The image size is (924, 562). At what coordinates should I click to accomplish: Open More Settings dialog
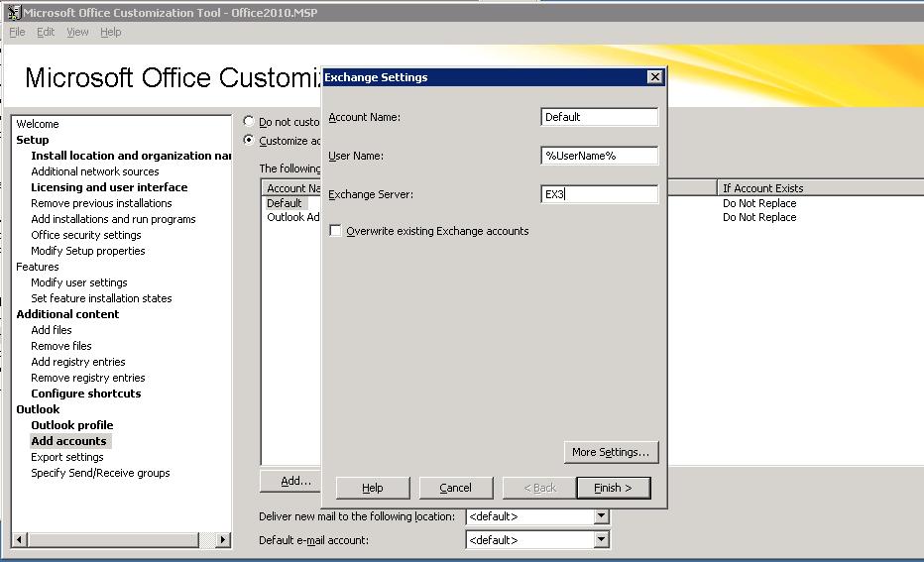(x=611, y=452)
